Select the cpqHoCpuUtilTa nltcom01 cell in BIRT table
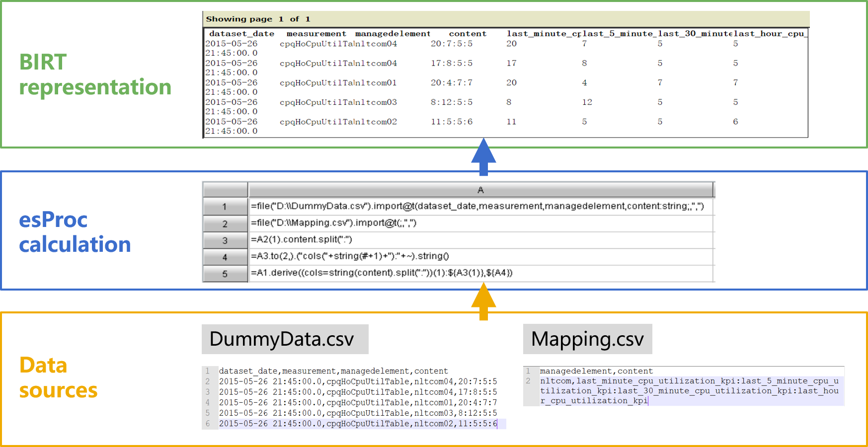 [x=338, y=82]
